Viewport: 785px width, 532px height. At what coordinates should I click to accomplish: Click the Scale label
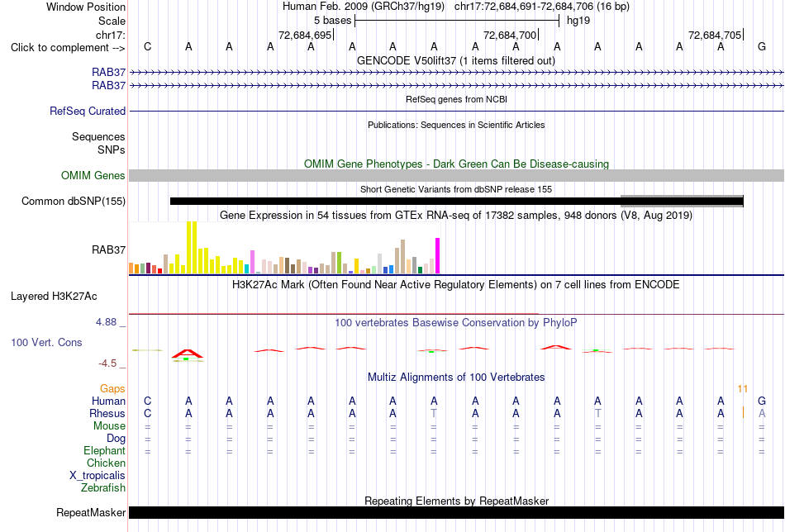pyautogui.click(x=112, y=21)
